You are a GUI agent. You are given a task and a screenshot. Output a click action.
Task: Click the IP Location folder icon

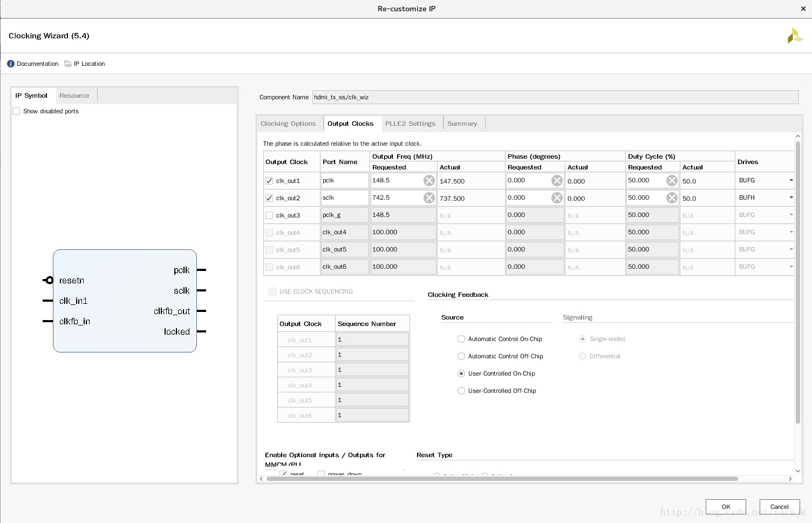[x=68, y=64]
